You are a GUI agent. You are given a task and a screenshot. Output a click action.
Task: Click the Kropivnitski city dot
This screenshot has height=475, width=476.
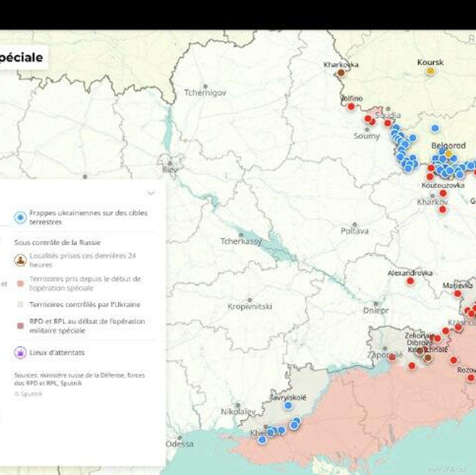point(250,300)
